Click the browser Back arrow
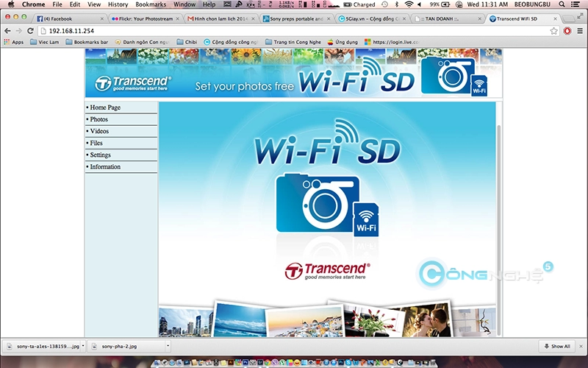Screen dimensions: 588x368 (7, 31)
